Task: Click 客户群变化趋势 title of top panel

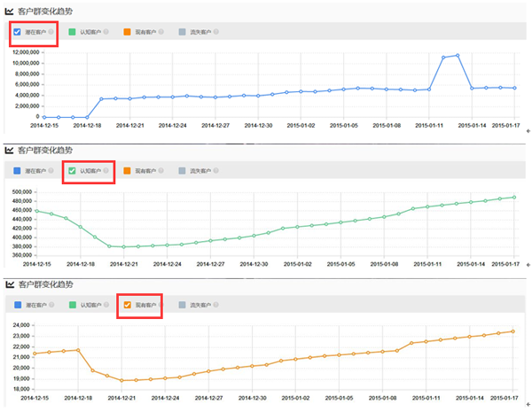Action: pos(45,12)
